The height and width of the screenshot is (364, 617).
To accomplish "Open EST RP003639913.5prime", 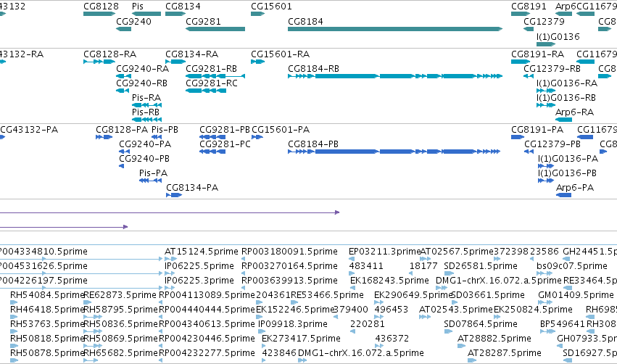I will tap(289, 281).
